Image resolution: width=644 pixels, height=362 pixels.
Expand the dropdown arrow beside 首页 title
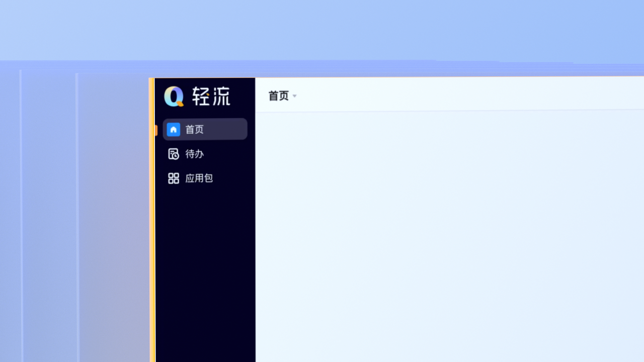295,96
